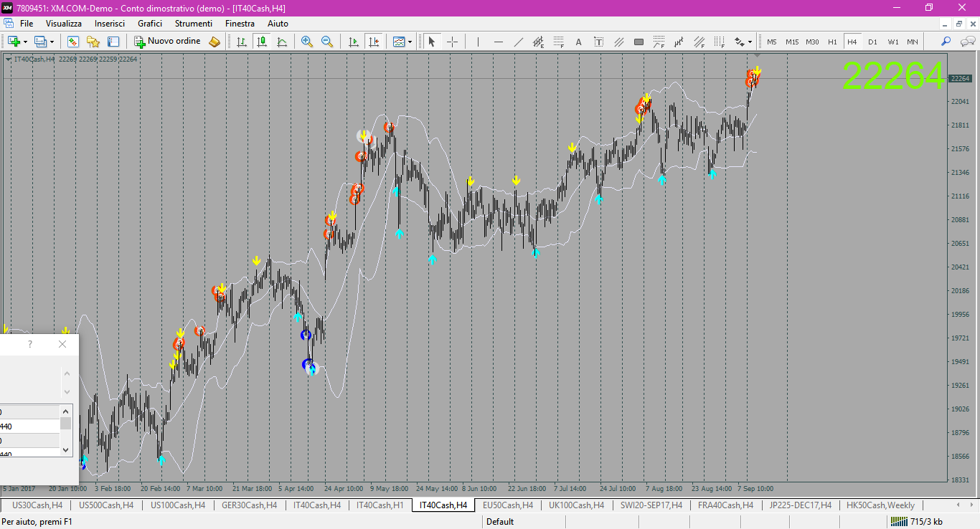The image size is (980, 529).
Task: Select the Fibonacci arcs tool
Action: [x=659, y=42]
